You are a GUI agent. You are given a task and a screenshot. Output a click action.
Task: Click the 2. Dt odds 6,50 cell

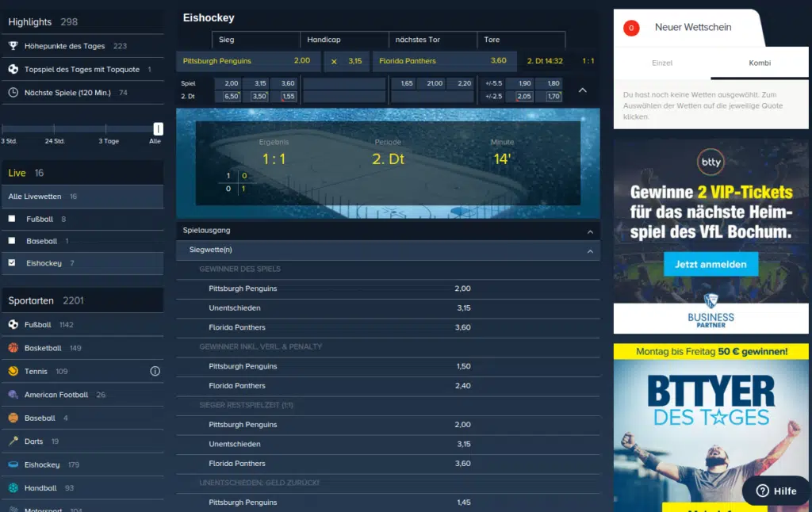(231, 96)
